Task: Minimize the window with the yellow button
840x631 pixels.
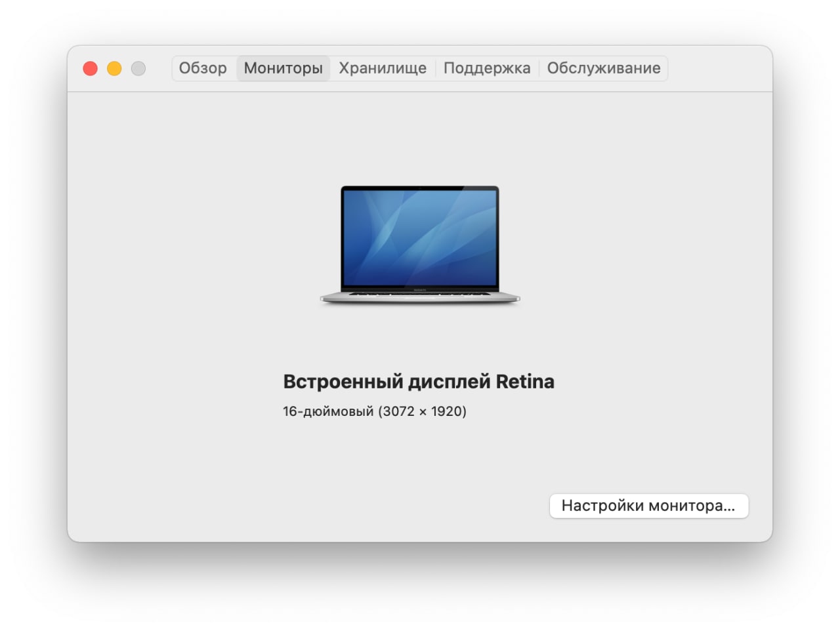Action: tap(114, 68)
